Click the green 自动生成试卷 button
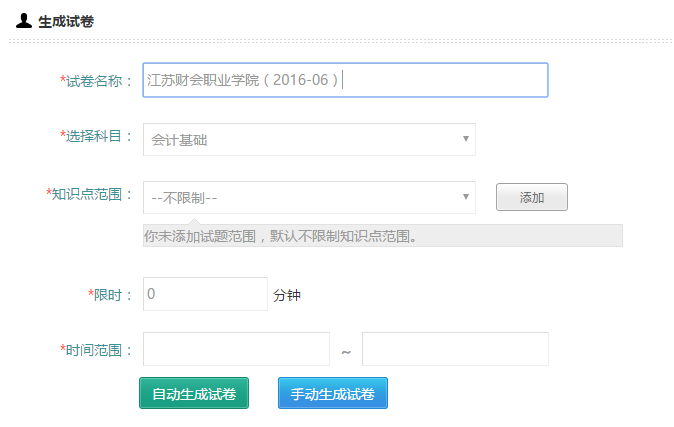 (x=193, y=393)
